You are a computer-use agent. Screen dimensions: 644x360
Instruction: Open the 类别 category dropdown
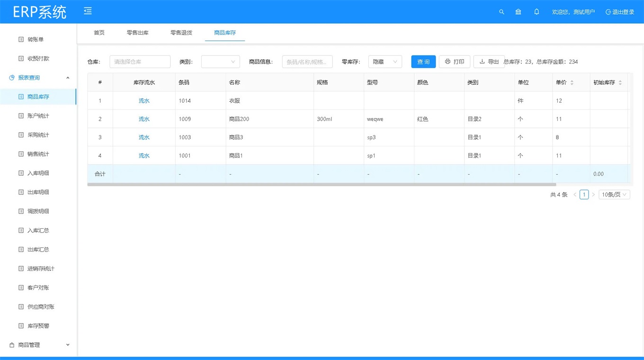[221, 62]
